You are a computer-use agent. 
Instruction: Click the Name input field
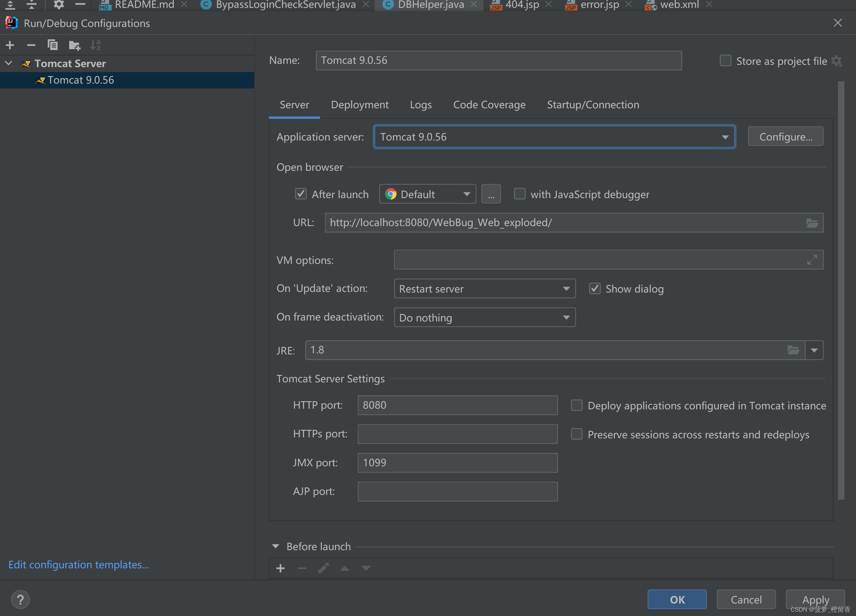[498, 60]
